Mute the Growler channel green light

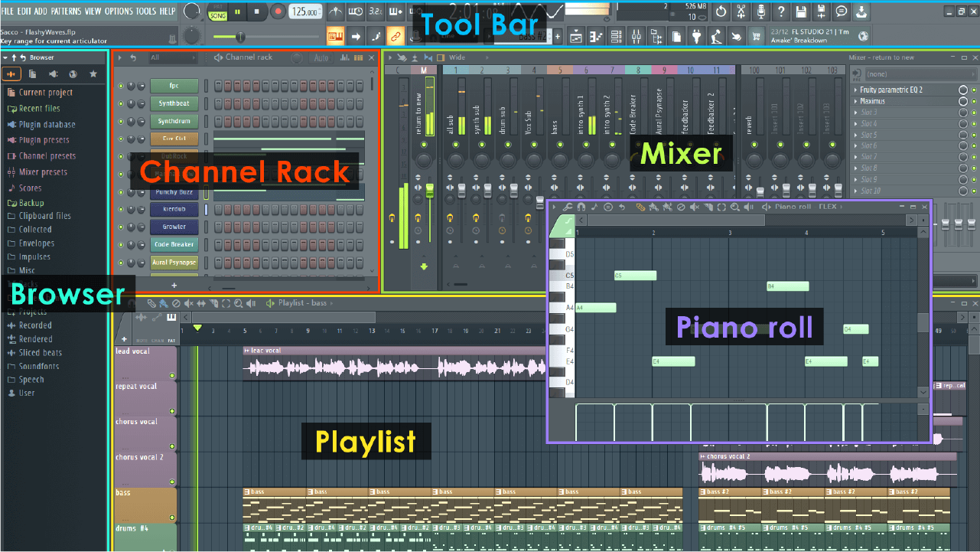click(x=120, y=227)
